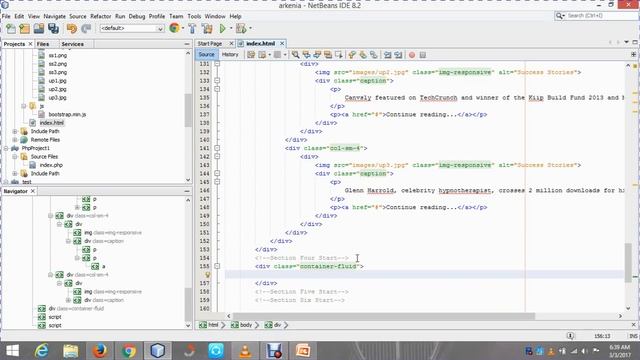Click editor's Find Selection magnifier icon
This screenshot has width=640, height=360.
tap(296, 55)
